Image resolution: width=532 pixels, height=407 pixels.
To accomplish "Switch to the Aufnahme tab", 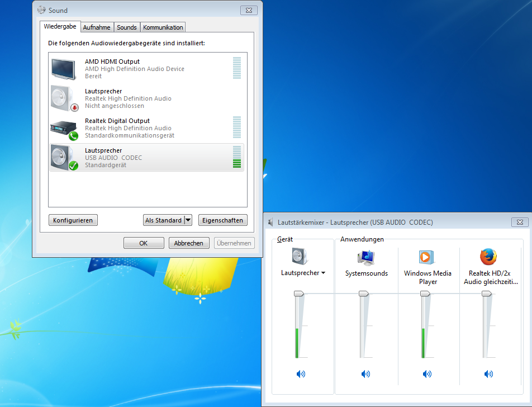I will 97,27.
